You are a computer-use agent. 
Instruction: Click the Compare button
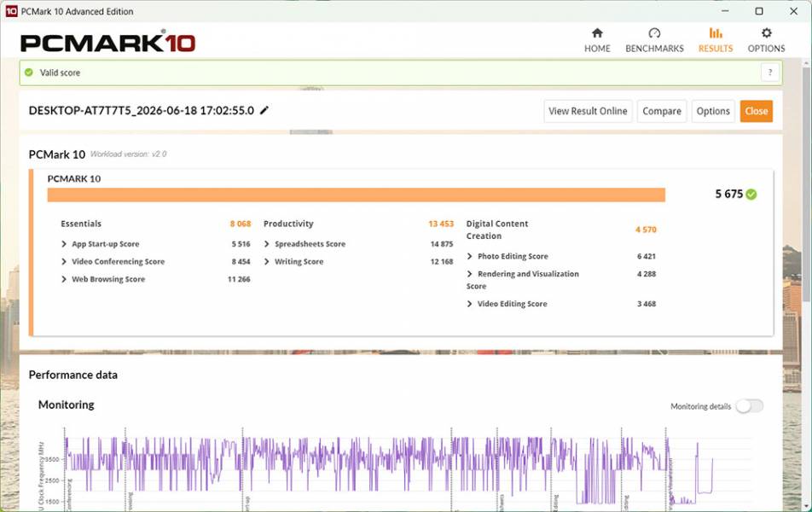[662, 111]
